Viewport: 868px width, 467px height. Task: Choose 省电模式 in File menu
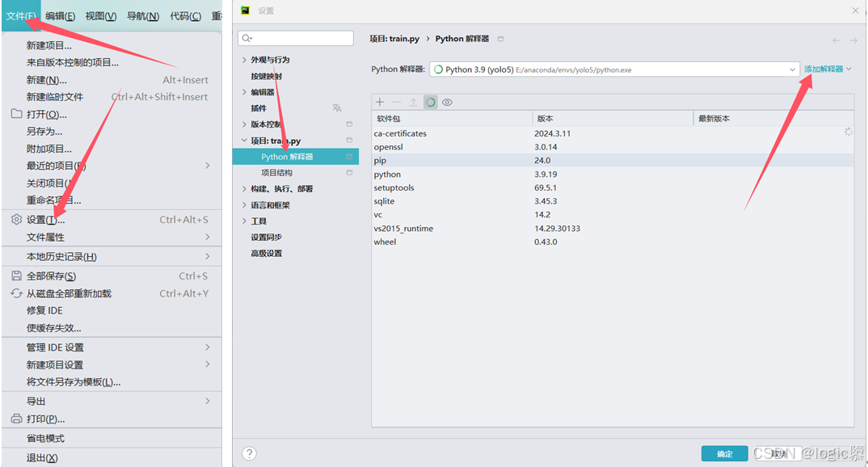[112, 438]
